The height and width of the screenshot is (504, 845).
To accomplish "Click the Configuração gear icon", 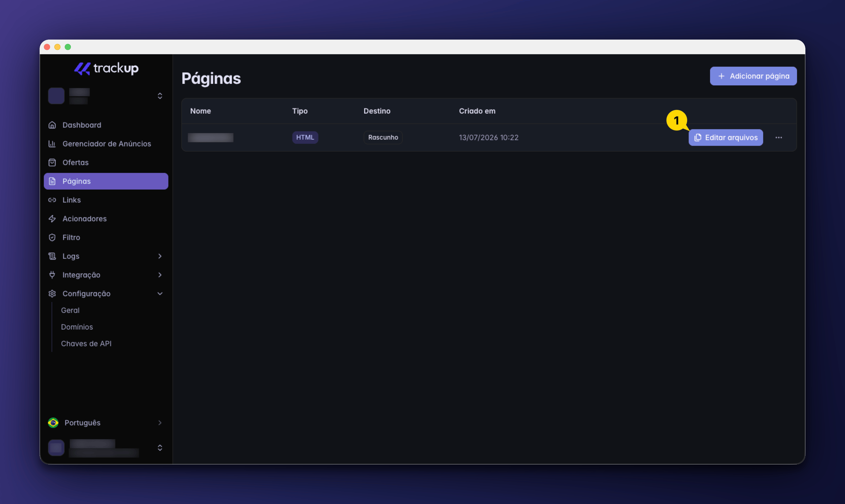I will coord(52,294).
